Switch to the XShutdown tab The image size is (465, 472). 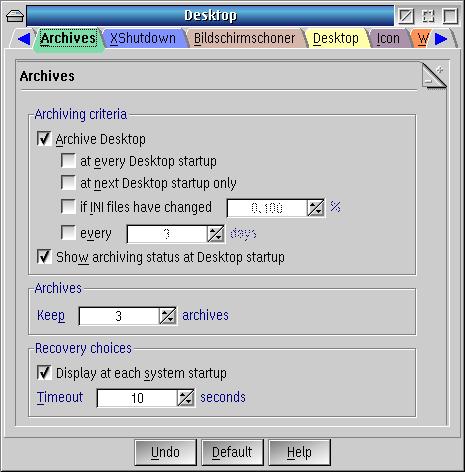tap(143, 38)
